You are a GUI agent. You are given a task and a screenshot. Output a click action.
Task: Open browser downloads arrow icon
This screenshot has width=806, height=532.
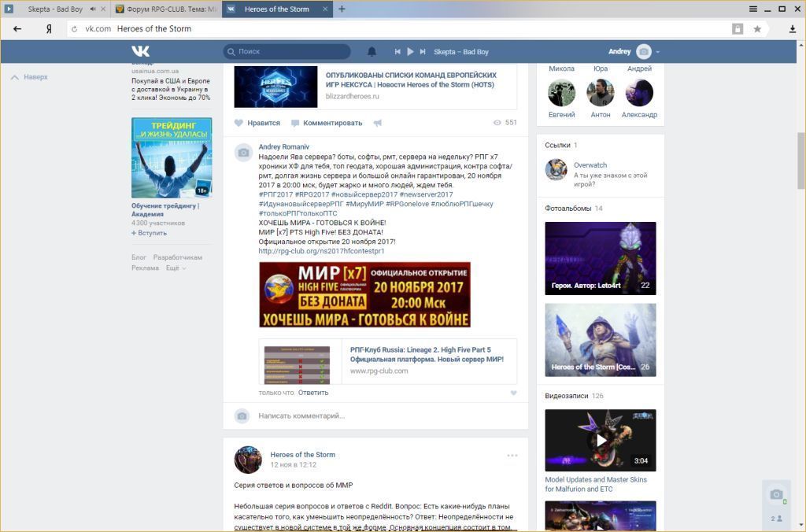[x=793, y=29]
